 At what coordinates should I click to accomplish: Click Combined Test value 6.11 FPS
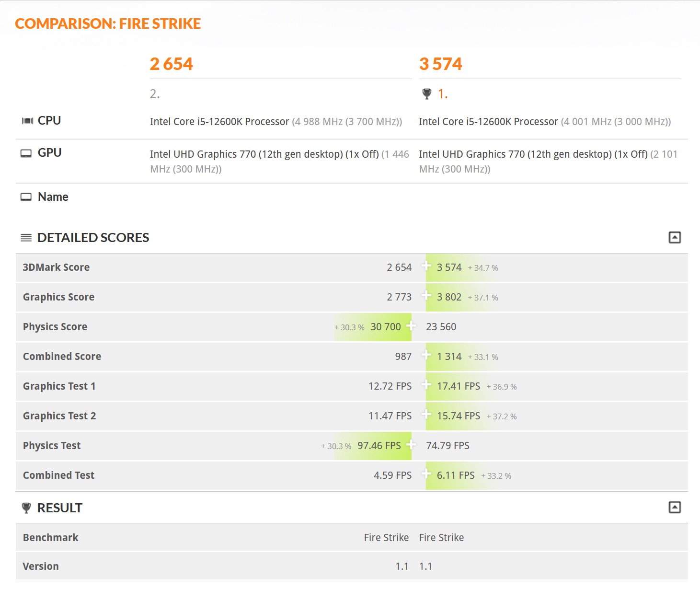coord(456,475)
